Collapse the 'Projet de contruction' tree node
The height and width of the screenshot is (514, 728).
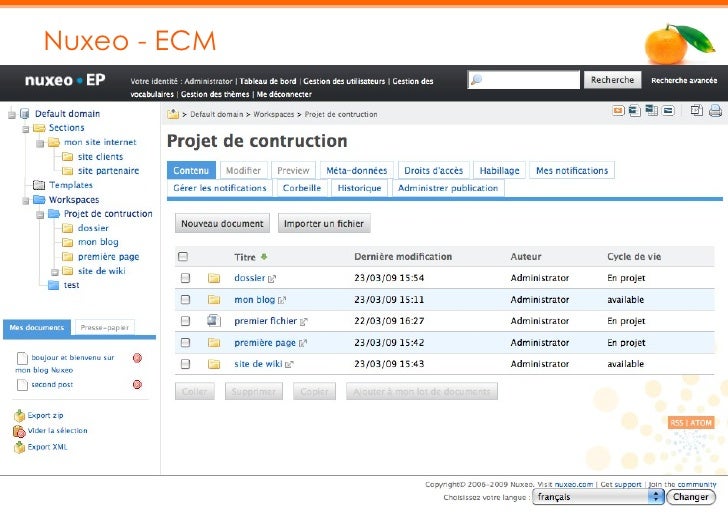pos(40,215)
